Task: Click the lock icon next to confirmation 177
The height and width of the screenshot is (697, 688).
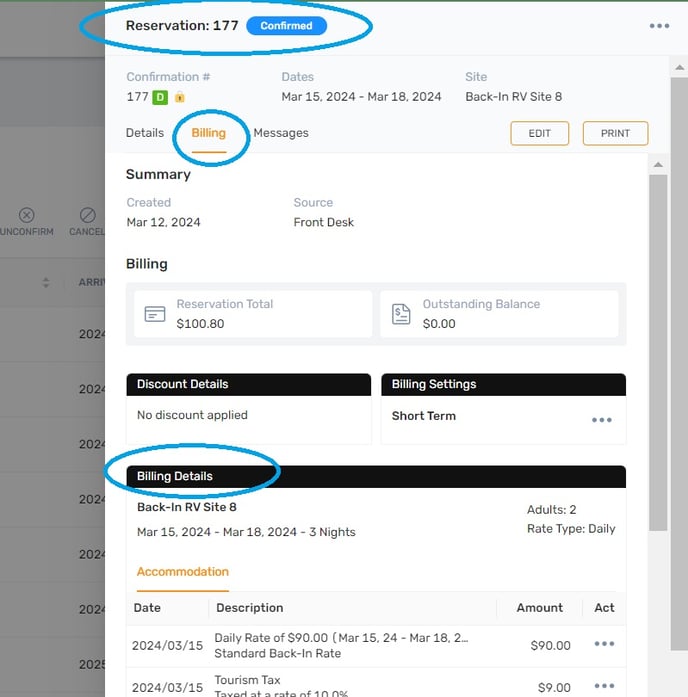Action: click(180, 97)
